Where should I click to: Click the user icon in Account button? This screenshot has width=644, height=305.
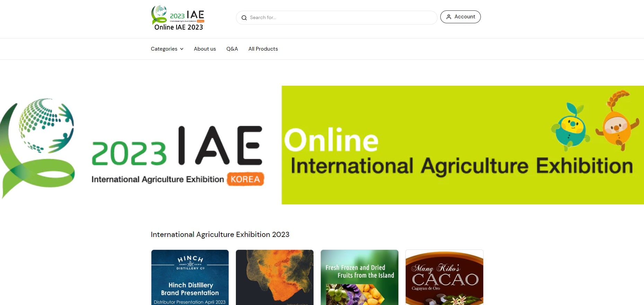click(449, 17)
